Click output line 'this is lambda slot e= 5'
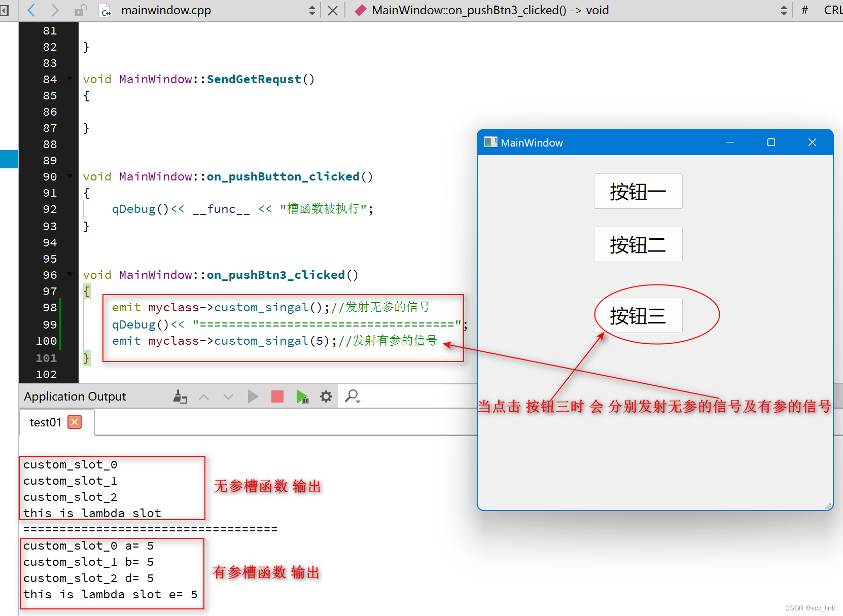The image size is (843, 616). [x=111, y=594]
